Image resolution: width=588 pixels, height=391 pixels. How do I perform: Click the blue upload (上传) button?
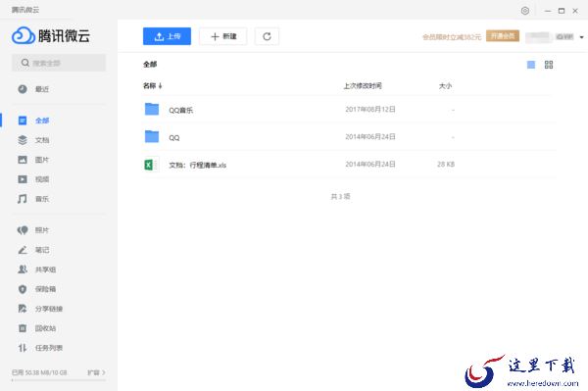coord(167,36)
